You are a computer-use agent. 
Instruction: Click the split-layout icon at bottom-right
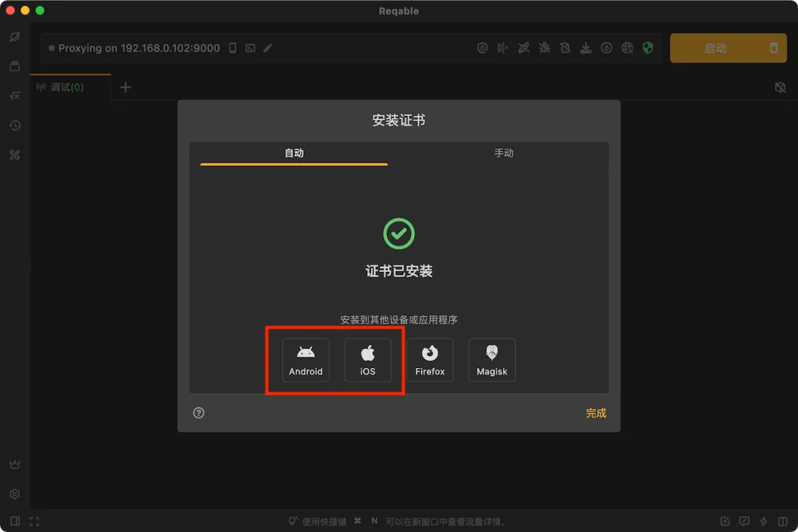point(782,521)
